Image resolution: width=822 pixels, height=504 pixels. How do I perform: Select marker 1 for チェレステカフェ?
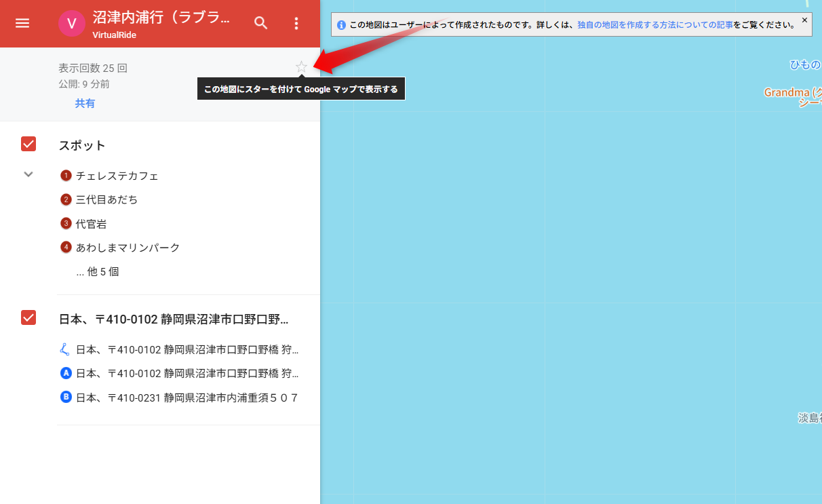click(x=66, y=175)
